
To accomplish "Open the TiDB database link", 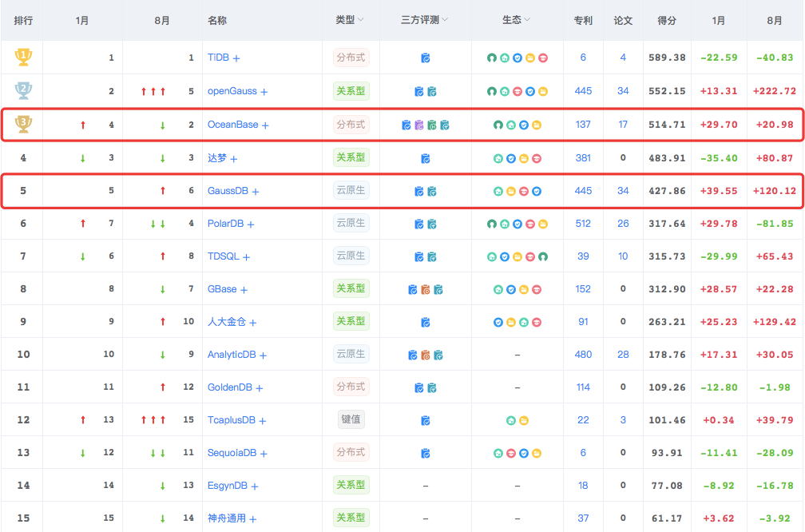I will [218, 58].
